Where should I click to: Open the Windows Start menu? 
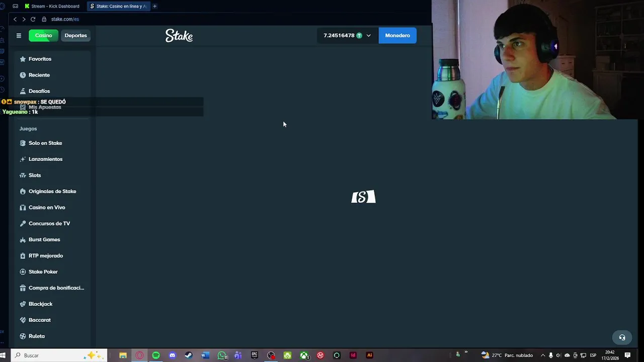[3, 355]
